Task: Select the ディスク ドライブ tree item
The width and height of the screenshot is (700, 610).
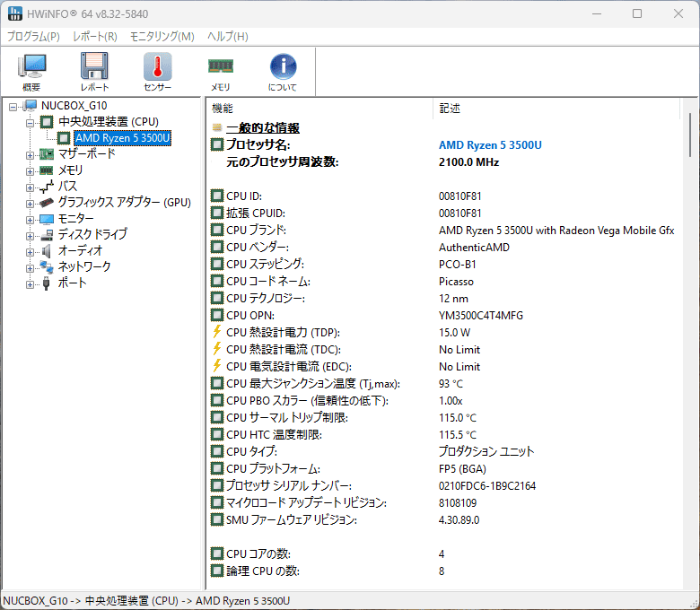Action: tap(92, 235)
